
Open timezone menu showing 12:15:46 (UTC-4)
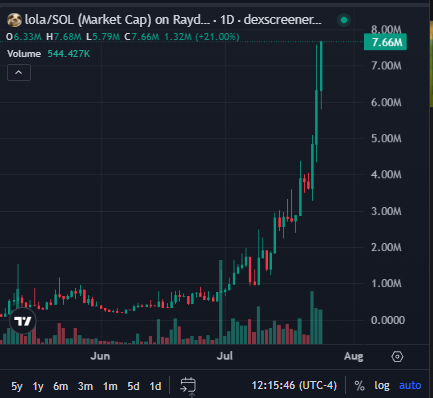(x=294, y=386)
